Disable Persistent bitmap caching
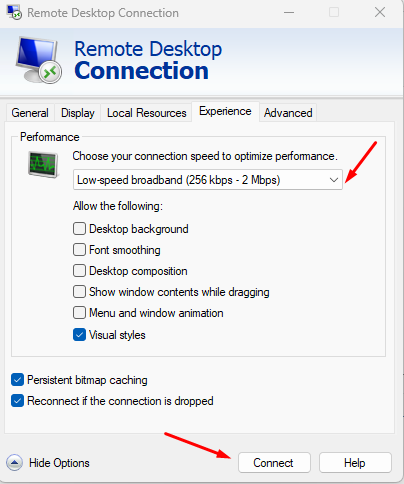The image size is (404, 484). coord(17,380)
